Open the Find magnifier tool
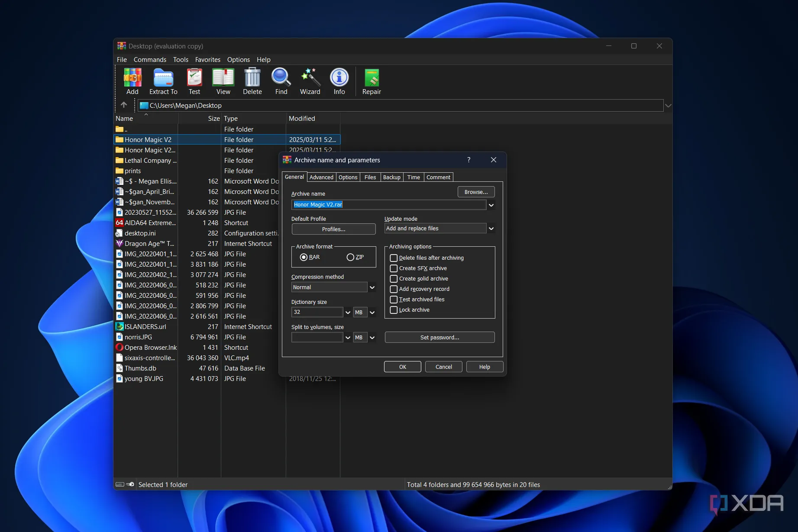798x532 pixels. tap(281, 81)
